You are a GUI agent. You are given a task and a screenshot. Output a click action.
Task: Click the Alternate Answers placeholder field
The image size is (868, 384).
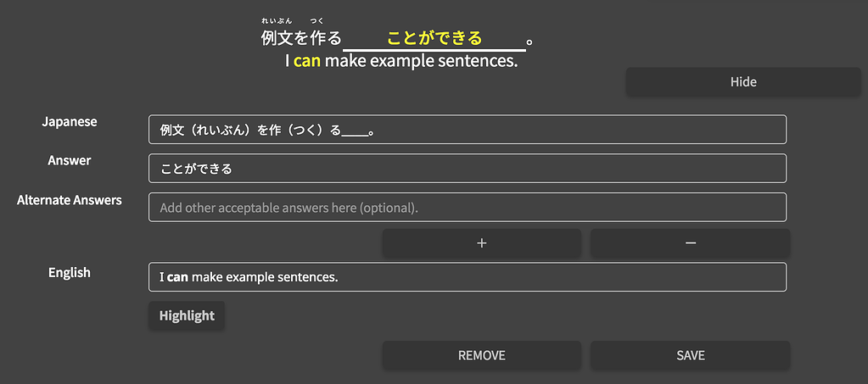pos(467,208)
